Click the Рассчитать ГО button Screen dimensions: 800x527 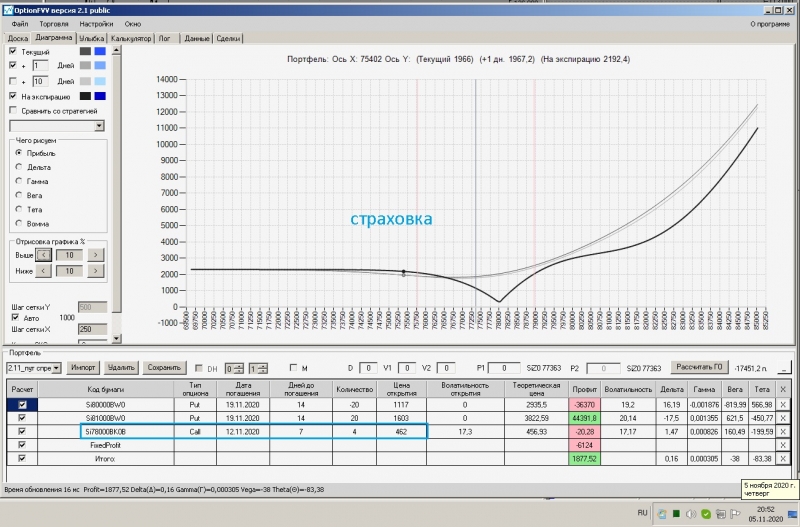point(699,367)
